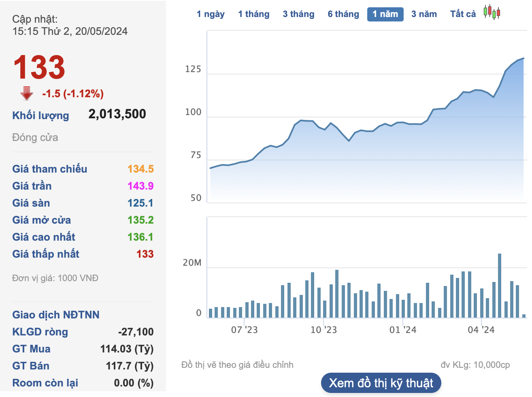Click the opening price 135.2
Screen dimensions: 532x397
click(x=140, y=220)
